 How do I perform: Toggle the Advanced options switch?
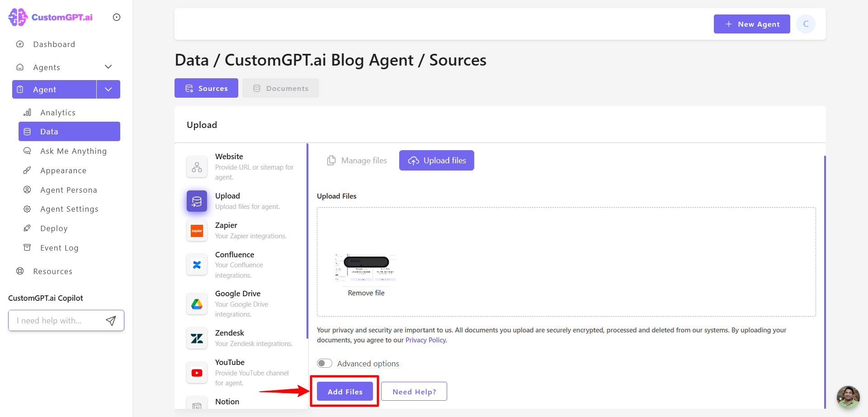(325, 364)
